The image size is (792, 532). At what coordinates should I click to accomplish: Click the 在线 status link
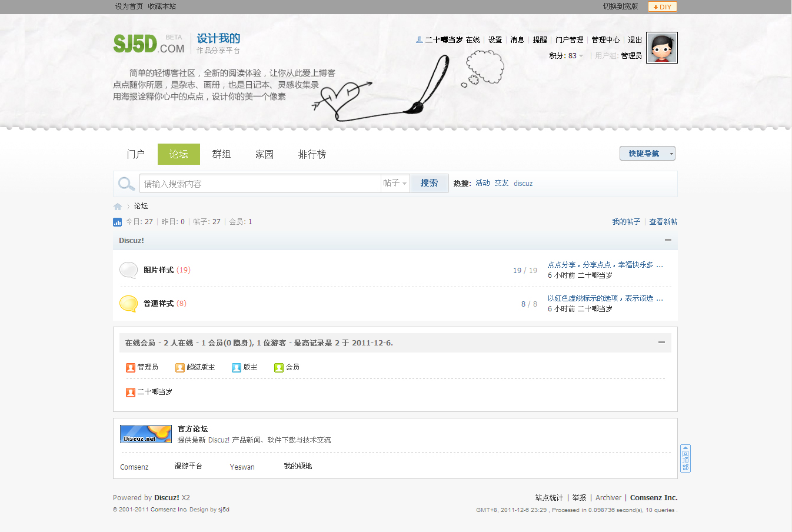pos(473,40)
